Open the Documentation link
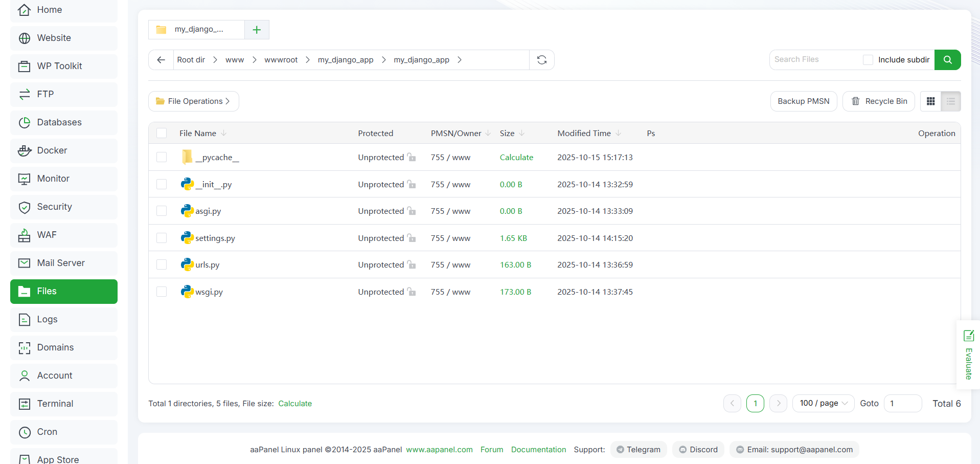This screenshot has width=980, height=464. 538,450
